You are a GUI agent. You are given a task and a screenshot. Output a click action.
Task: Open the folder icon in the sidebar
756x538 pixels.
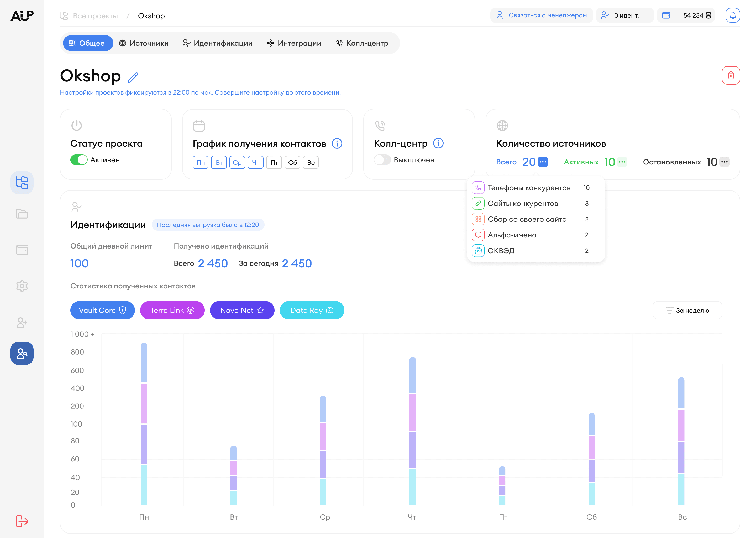[x=22, y=214]
